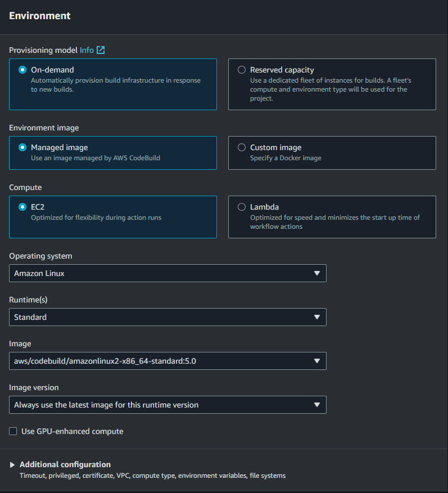Select the On-demand provisioning radio button
The width and height of the screenshot is (448, 493).
[22, 70]
